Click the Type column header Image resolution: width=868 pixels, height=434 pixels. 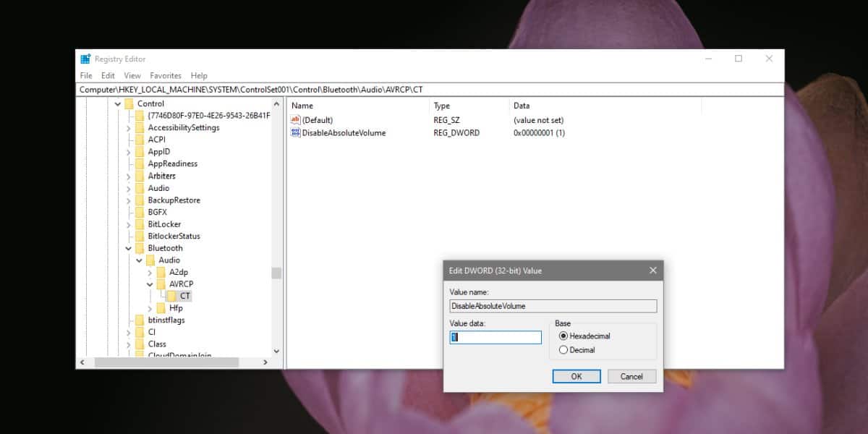click(x=469, y=106)
